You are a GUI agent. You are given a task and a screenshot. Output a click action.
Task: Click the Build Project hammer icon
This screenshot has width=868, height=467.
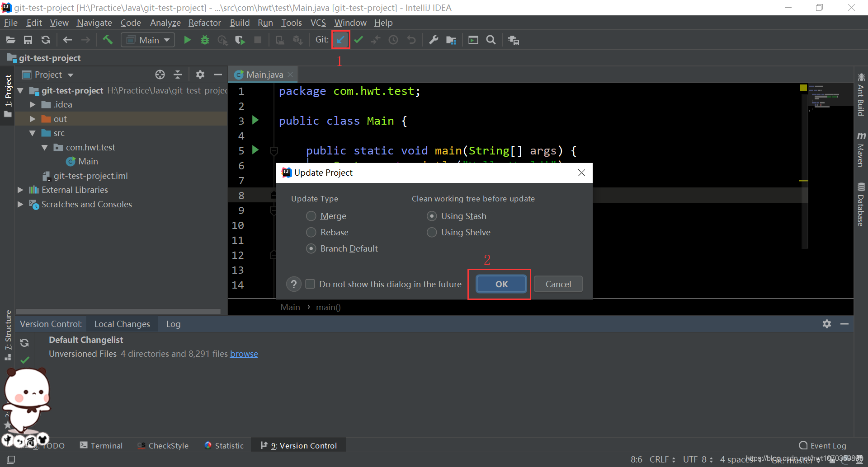point(108,40)
